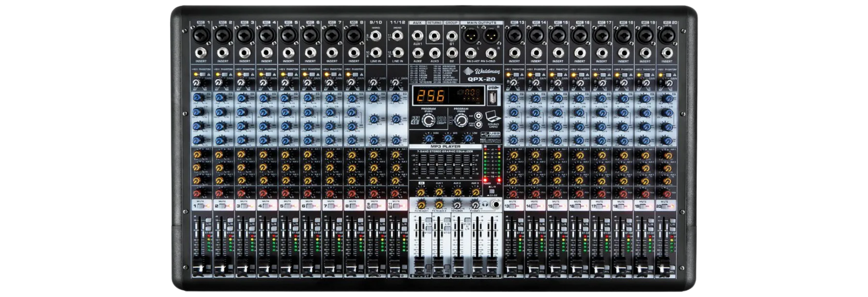The image size is (868, 297).
Task: Click the MIC 13 combo XLR input jack
Action: (x=514, y=35)
